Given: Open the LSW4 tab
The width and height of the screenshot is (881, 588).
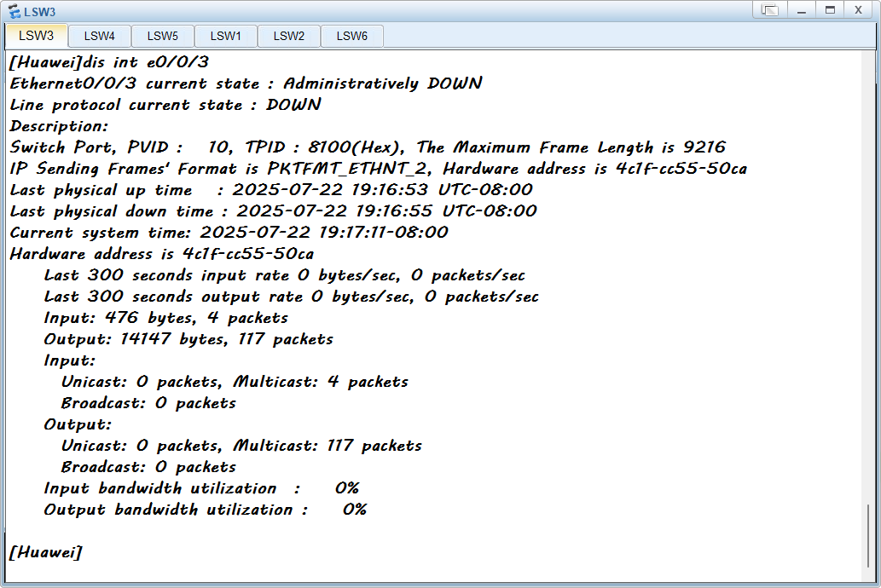Looking at the screenshot, I should point(100,37).
